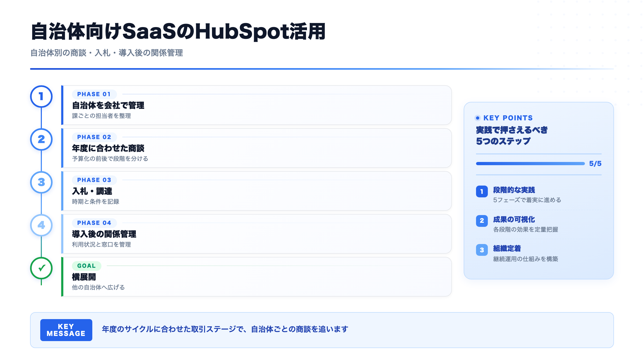Click the step 1 circle marker
The width and height of the screenshot is (644, 362).
[x=41, y=97]
